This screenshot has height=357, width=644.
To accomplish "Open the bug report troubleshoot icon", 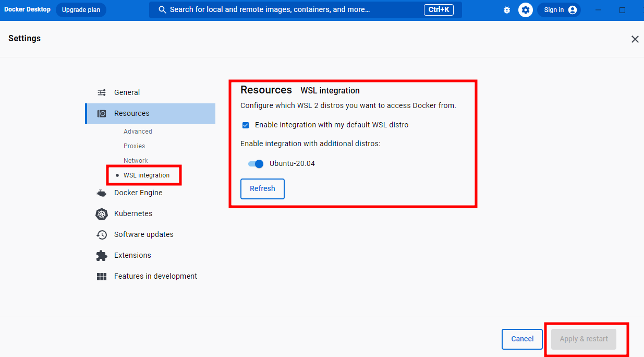I will (x=507, y=10).
